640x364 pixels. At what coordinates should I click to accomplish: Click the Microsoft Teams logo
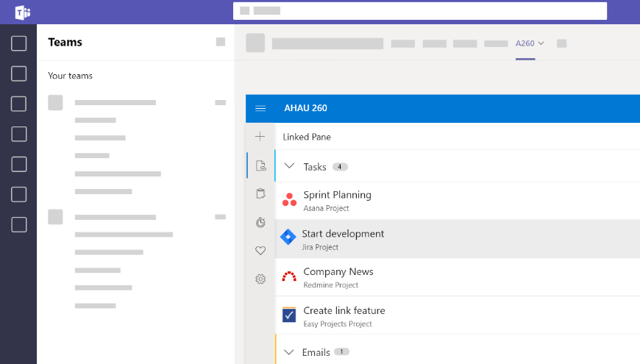coord(23,12)
